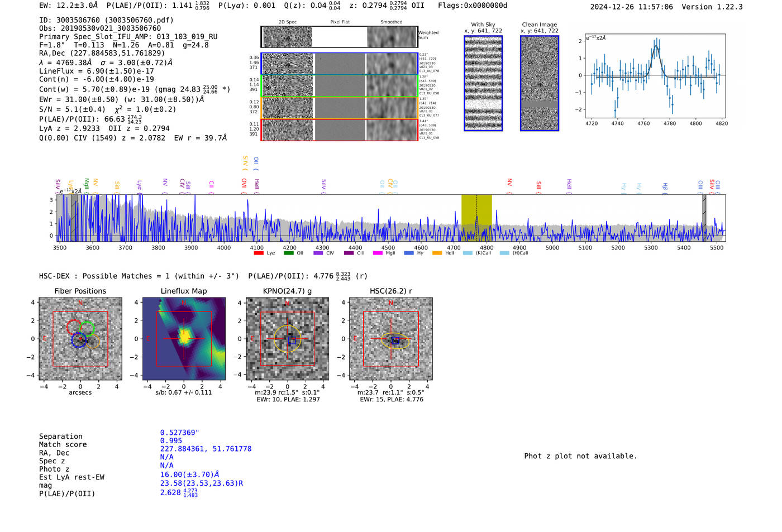Click the green fiber circle in Fiber Positions

[x=87, y=328]
